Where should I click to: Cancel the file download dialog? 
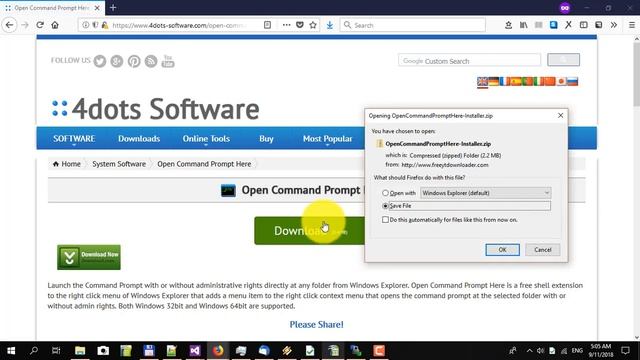point(542,249)
